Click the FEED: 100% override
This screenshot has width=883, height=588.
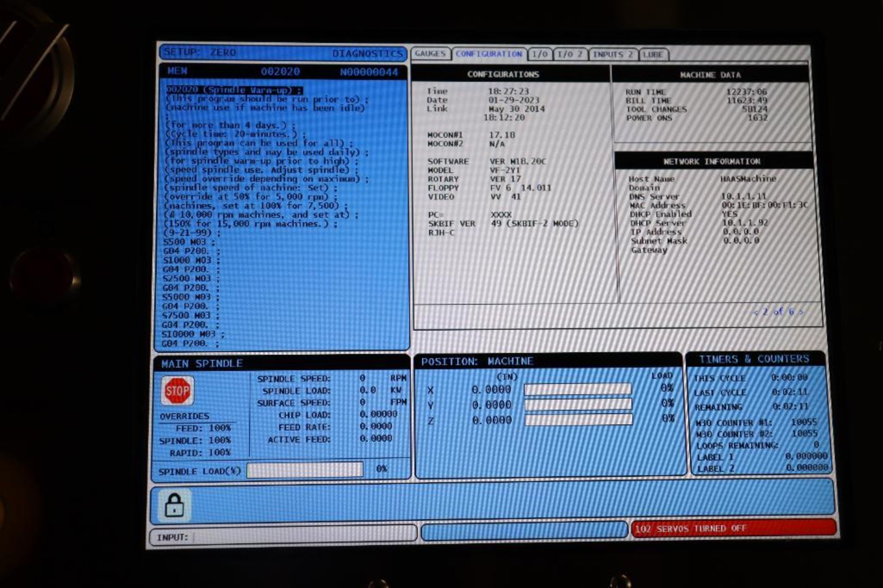tap(203, 428)
